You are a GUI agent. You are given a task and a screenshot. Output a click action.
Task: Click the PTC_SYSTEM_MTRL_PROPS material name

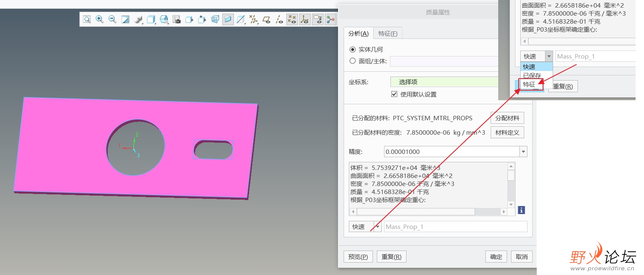(x=433, y=118)
